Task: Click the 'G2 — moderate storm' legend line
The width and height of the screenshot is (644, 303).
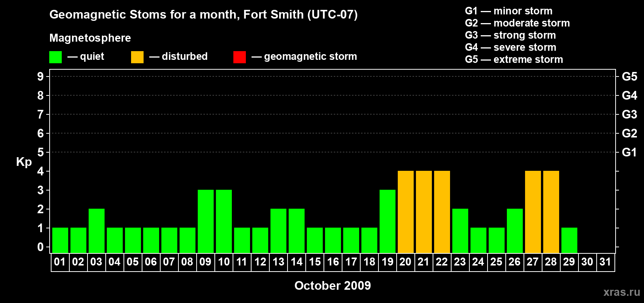Action: click(x=517, y=23)
